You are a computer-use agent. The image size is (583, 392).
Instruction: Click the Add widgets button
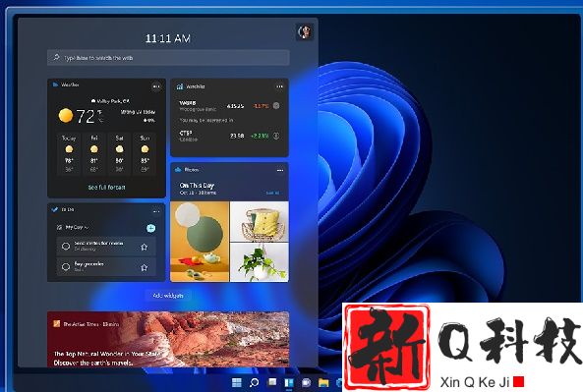(168, 296)
